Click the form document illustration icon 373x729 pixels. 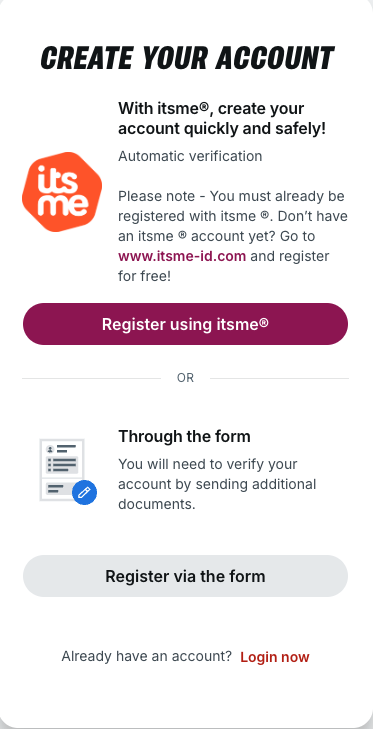[x=68, y=470]
